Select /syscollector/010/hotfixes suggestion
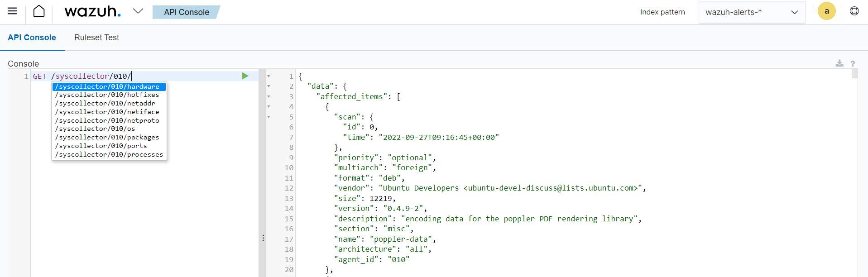868x277 pixels. point(109,95)
